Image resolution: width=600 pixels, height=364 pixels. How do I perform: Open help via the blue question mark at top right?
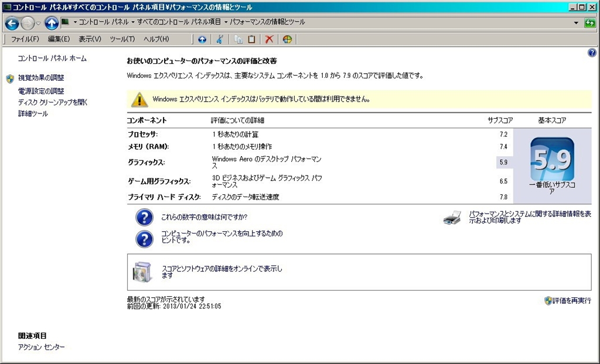click(x=592, y=53)
